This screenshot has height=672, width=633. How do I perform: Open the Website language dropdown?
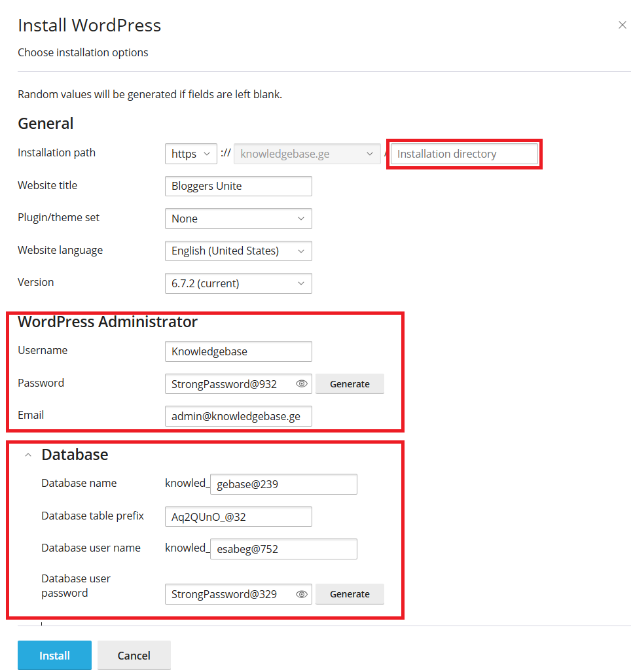tap(238, 251)
